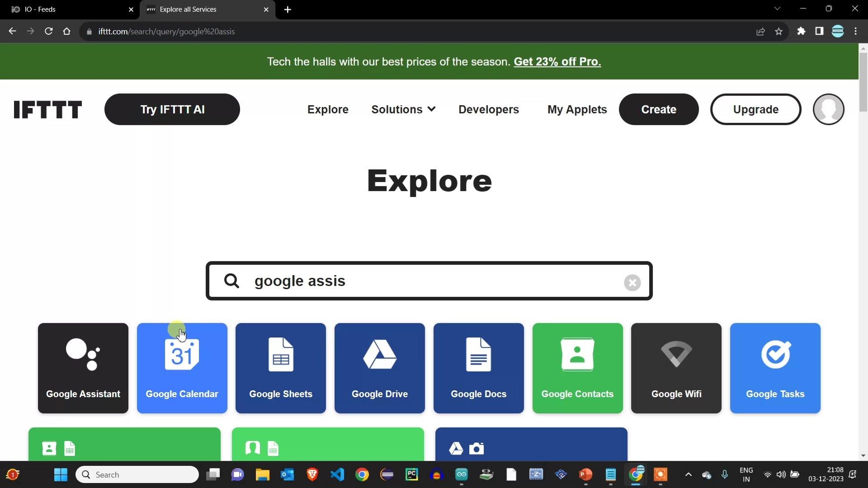The image size is (868, 488).
Task: Open File Explorer from the taskbar
Action: click(x=263, y=474)
